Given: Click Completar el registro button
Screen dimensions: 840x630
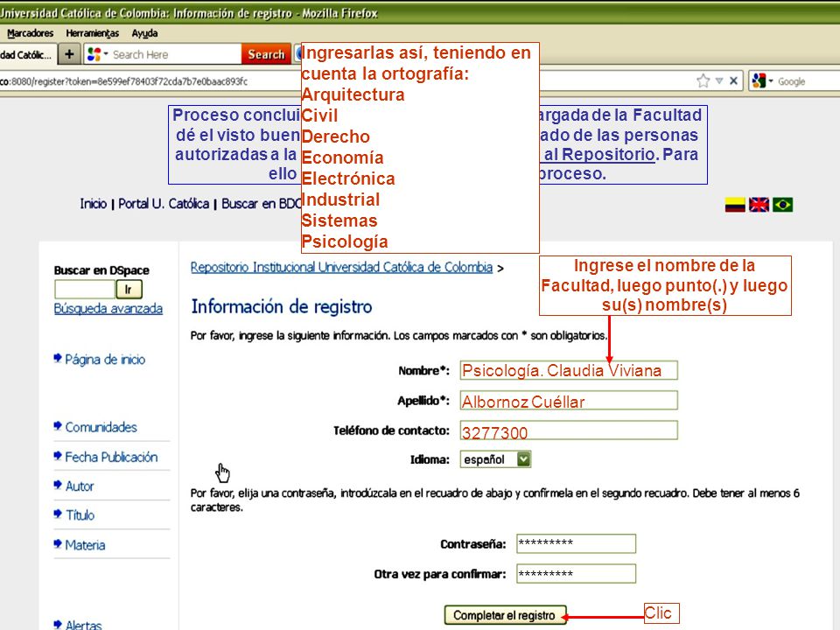Looking at the screenshot, I should [504, 615].
